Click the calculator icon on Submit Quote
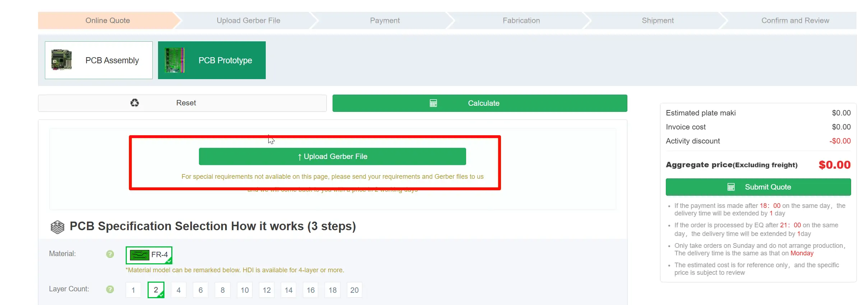The image size is (868, 305). [731, 187]
